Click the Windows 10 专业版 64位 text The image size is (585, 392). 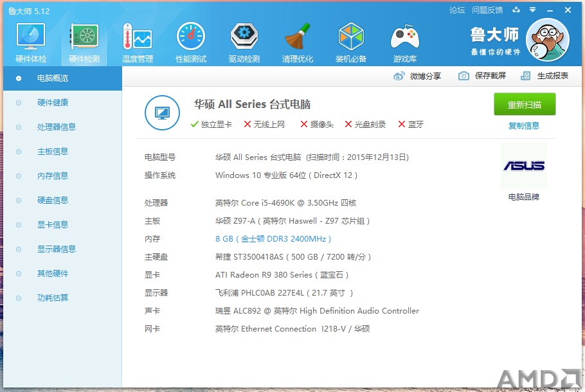click(x=286, y=175)
